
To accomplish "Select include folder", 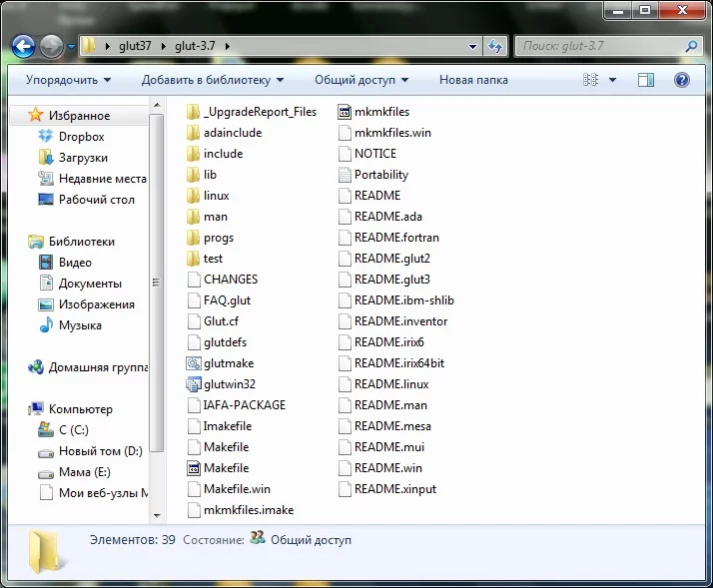I will [x=215, y=154].
